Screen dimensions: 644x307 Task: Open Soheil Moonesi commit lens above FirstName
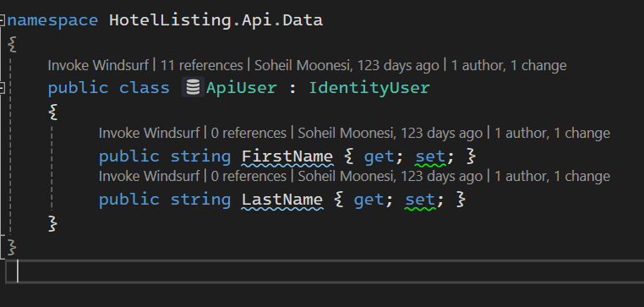click(x=390, y=133)
